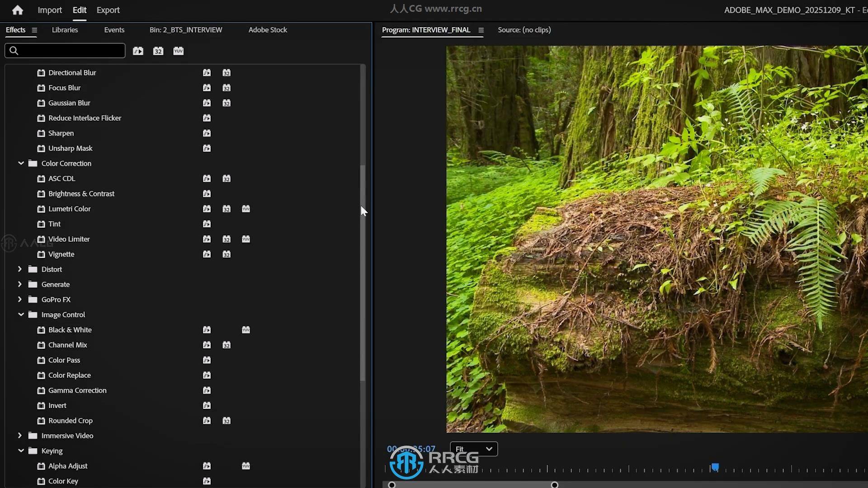Open Program monitor panel menu icon
The image size is (868, 488).
tap(481, 30)
